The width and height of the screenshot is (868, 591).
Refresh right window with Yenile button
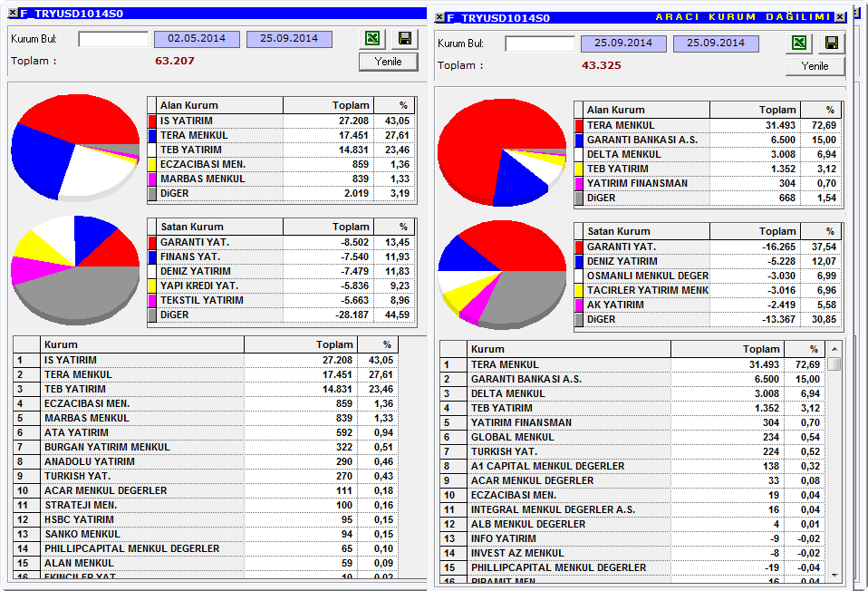[x=815, y=66]
